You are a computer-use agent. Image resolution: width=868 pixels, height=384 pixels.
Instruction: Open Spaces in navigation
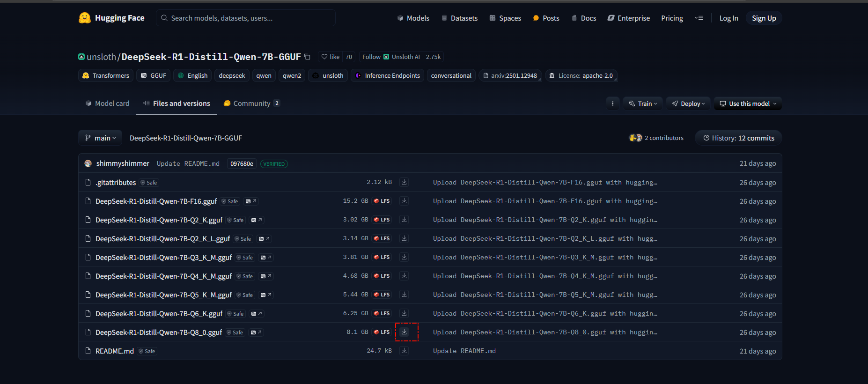(x=505, y=18)
